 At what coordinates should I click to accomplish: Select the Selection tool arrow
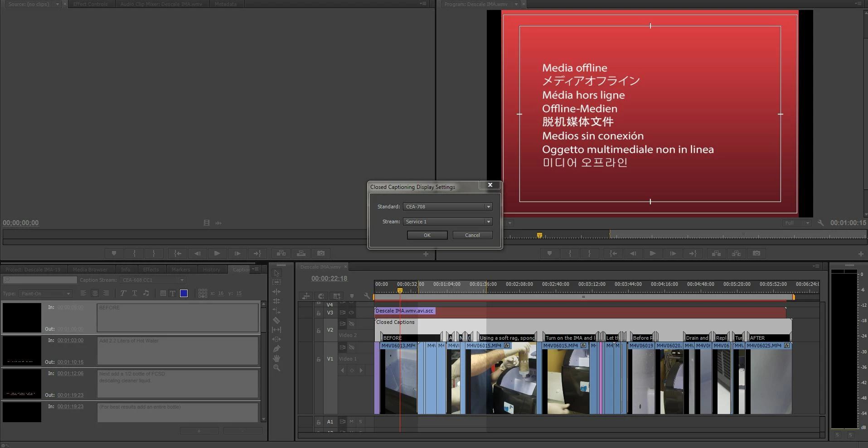tap(276, 273)
